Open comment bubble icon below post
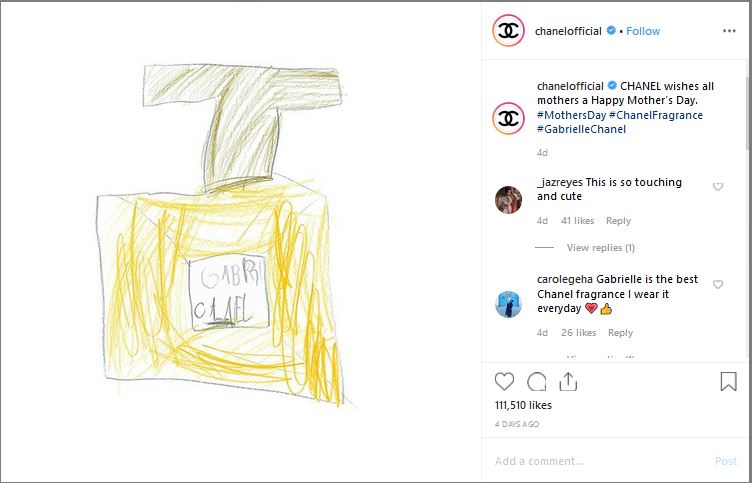 tap(536, 382)
